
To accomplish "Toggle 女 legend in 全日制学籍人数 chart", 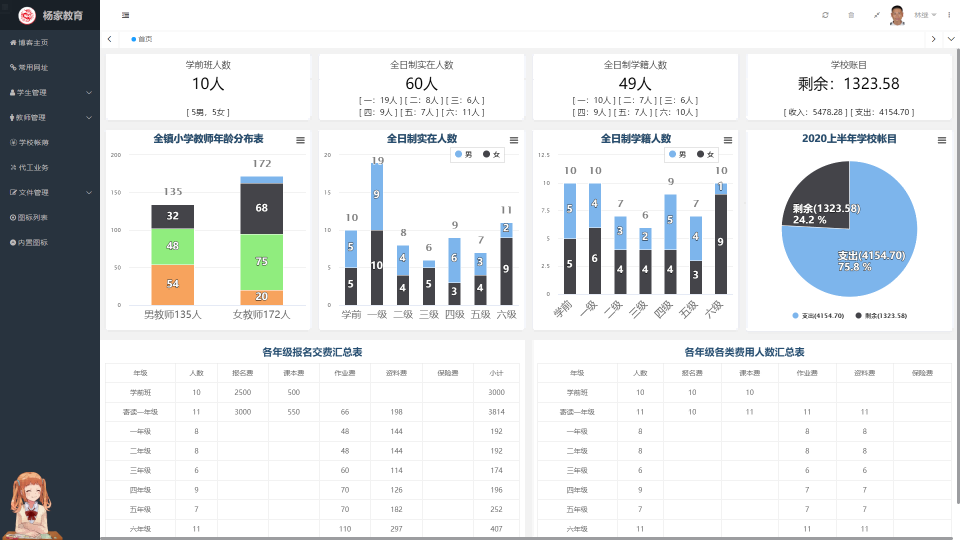I will pos(705,154).
